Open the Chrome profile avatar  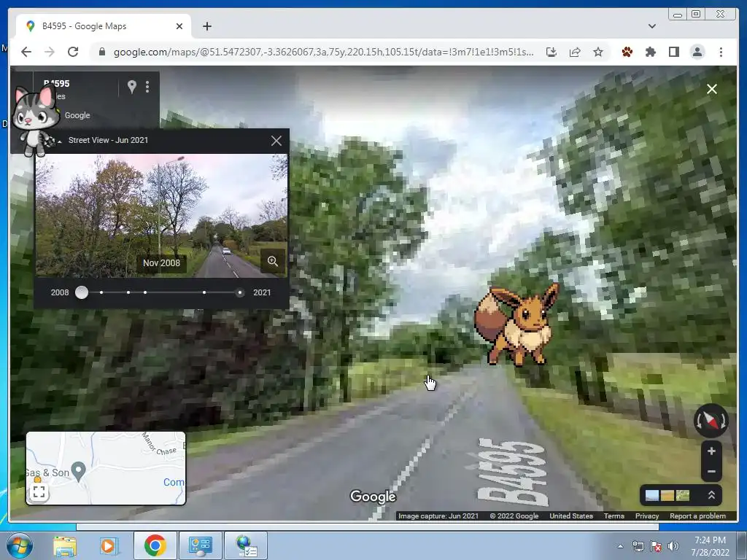697,52
